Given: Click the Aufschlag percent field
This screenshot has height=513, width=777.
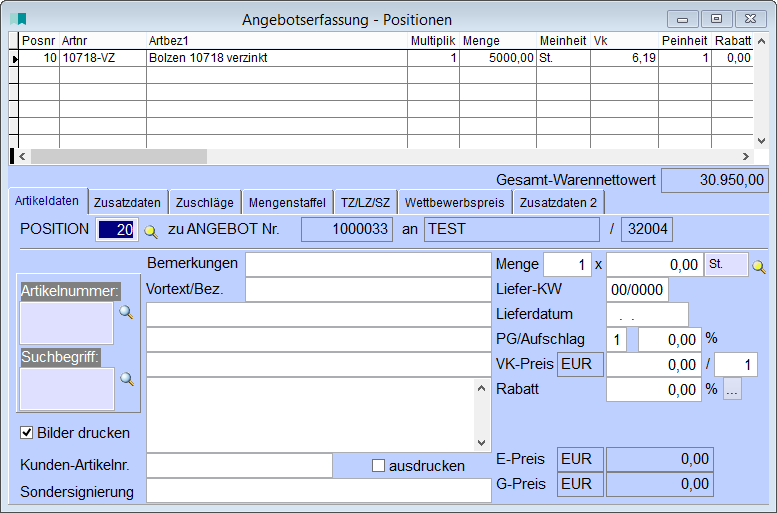Looking at the screenshot, I should 670,340.
